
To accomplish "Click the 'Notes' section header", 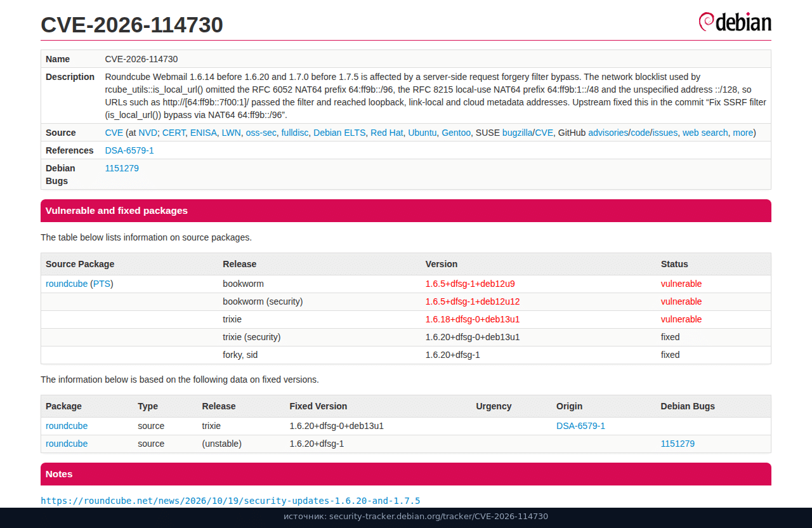I will click(406, 474).
